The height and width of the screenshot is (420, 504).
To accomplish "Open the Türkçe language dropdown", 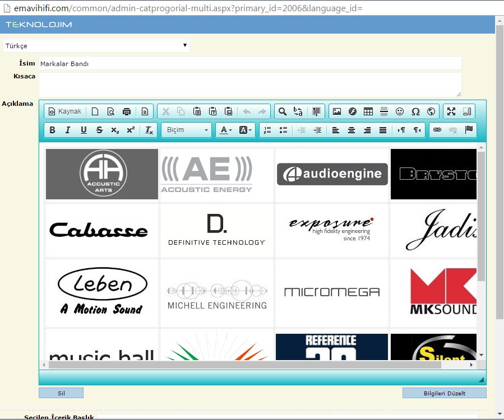I will click(96, 45).
